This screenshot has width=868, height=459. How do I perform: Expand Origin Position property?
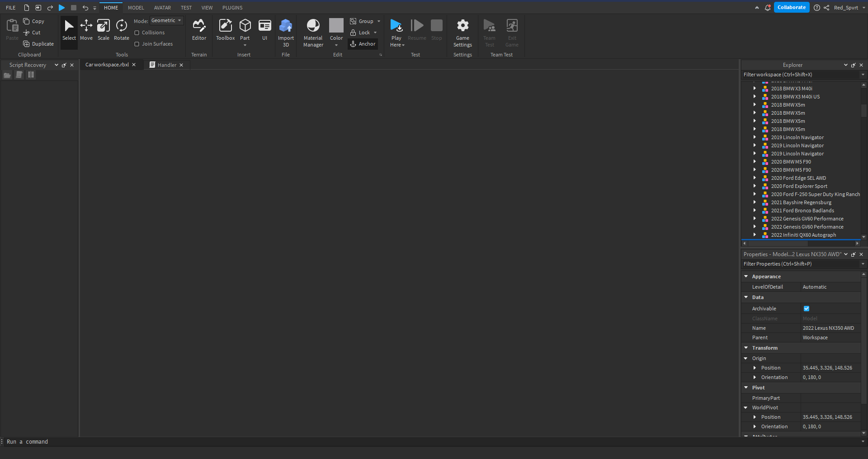755,368
